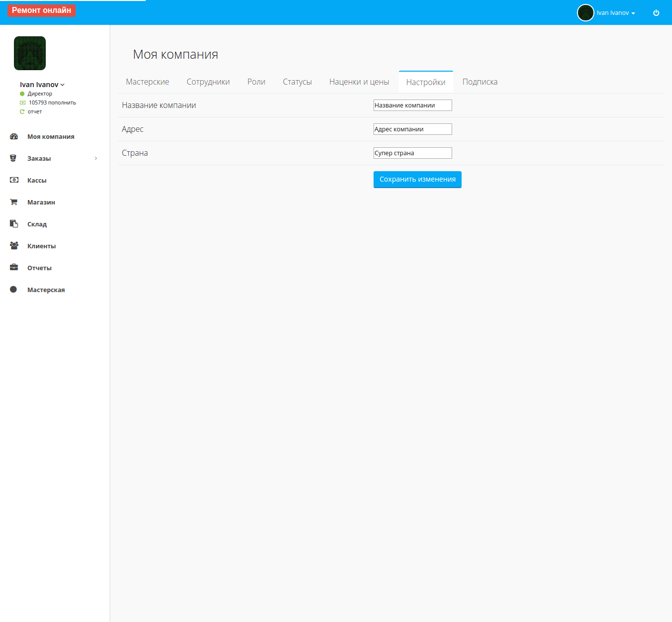Follow the 105793 пополнить link
Screen dimensions: 672x622
tap(52, 103)
